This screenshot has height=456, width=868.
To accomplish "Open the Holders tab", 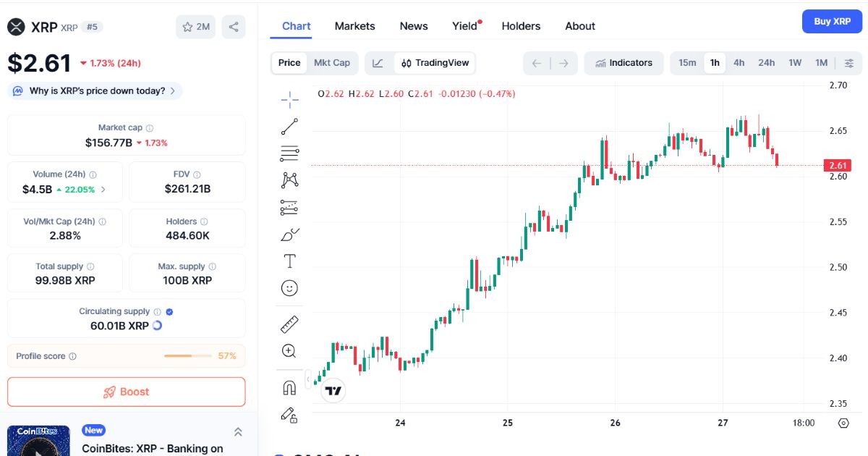I will coord(521,26).
